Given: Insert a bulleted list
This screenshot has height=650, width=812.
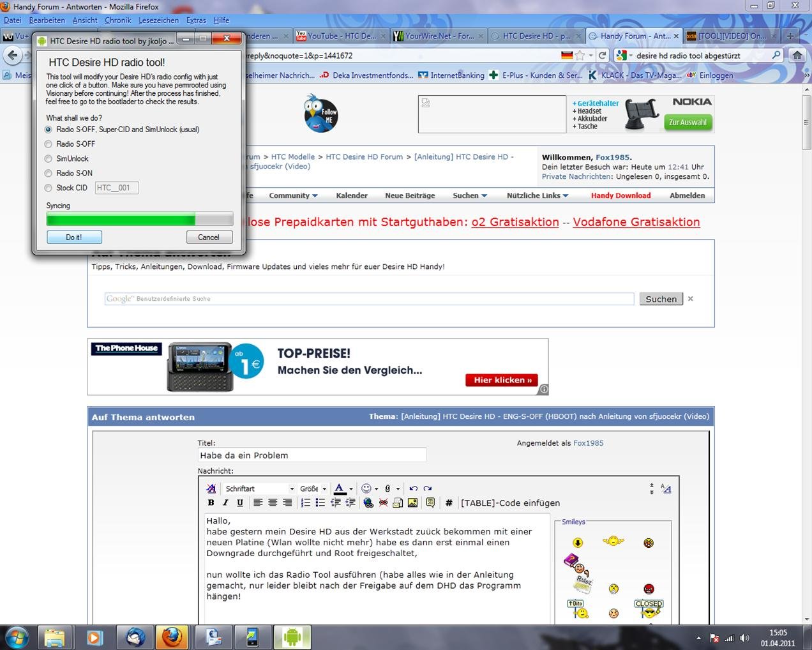Looking at the screenshot, I should [320, 503].
